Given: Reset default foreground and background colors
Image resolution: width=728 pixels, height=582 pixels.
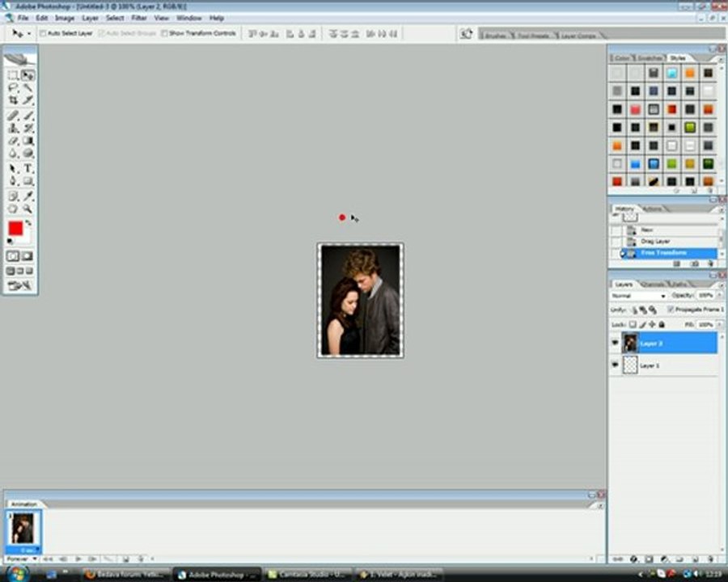Looking at the screenshot, I should tap(10, 242).
